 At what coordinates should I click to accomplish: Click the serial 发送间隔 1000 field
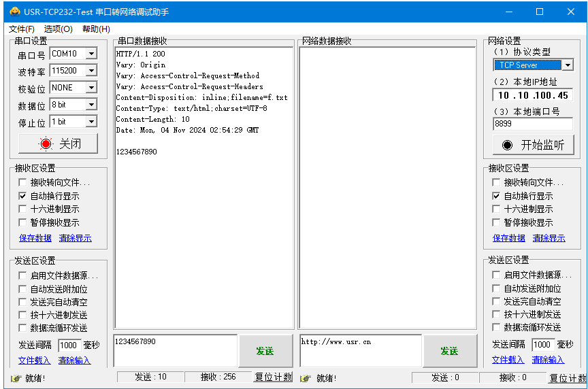click(x=69, y=345)
